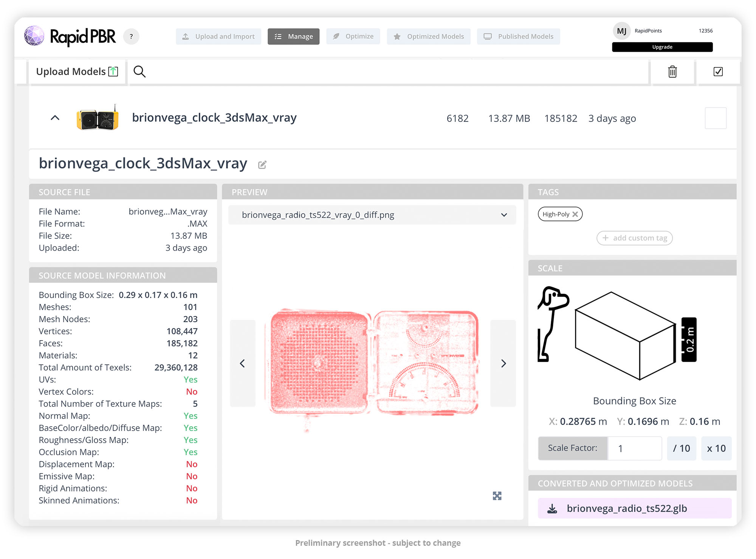Edit the model name with pencil icon
This screenshot has height=559, width=756.
[262, 165]
